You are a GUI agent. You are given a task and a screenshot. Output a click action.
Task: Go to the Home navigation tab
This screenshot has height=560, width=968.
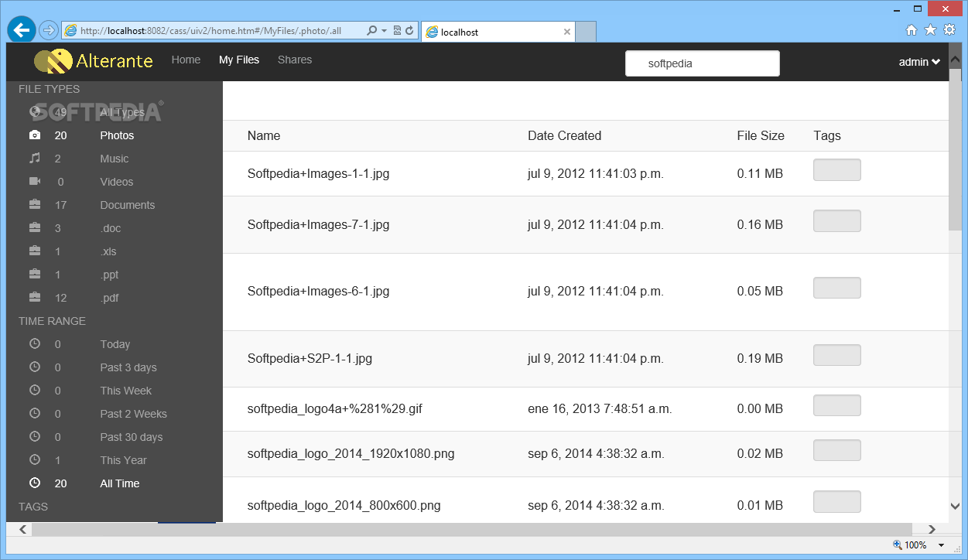(x=186, y=60)
